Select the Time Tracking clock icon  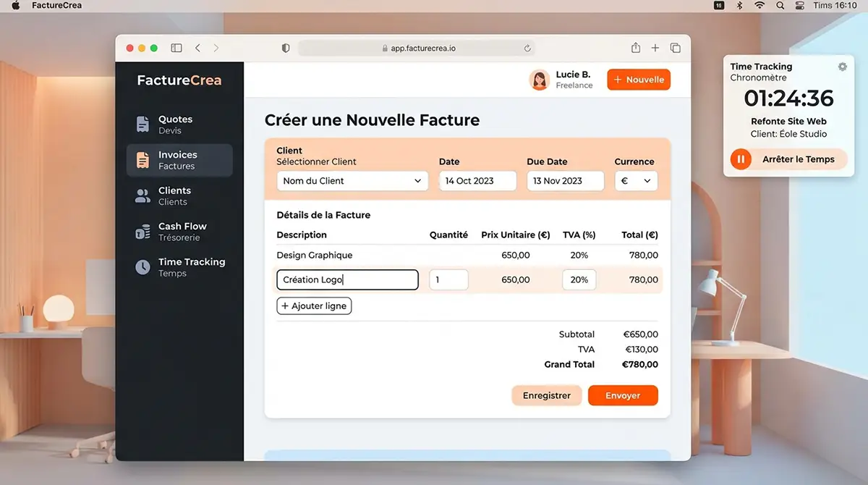tap(143, 267)
